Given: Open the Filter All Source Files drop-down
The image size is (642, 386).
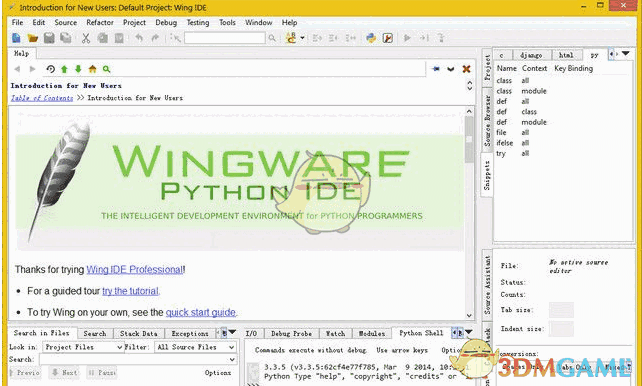Looking at the screenshot, I should [x=195, y=347].
